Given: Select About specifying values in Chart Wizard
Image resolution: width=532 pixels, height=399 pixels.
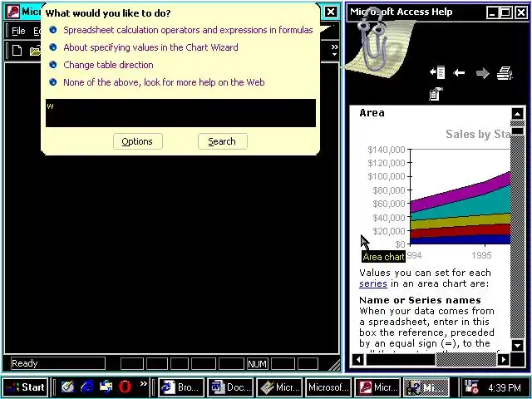Looking at the screenshot, I should tap(150, 47).
